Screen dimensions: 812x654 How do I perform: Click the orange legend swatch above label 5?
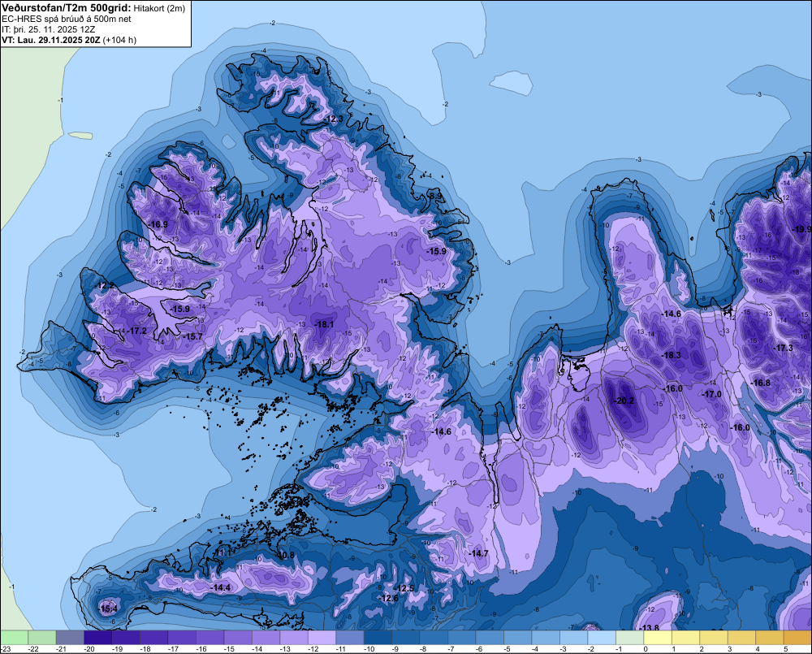coord(798,637)
